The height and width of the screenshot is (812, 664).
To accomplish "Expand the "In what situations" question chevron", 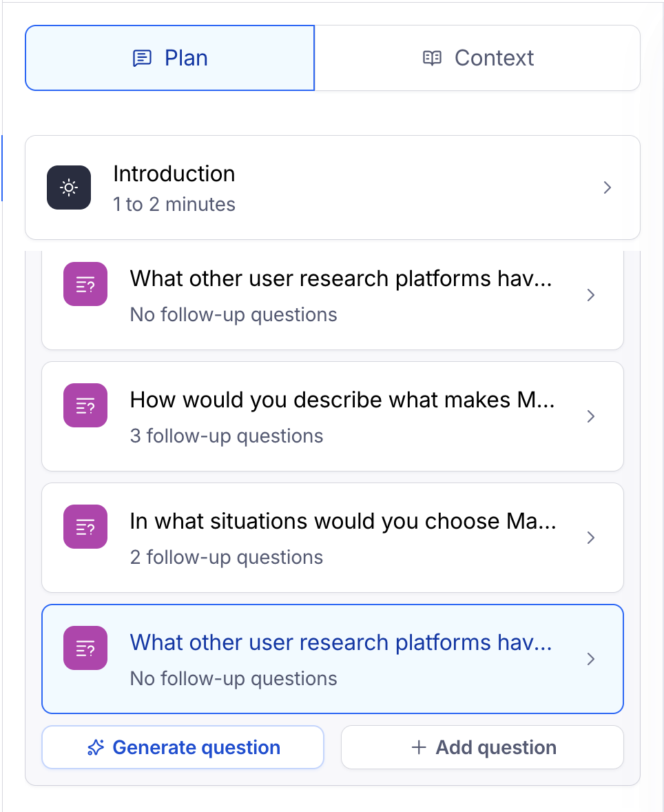I will (590, 538).
